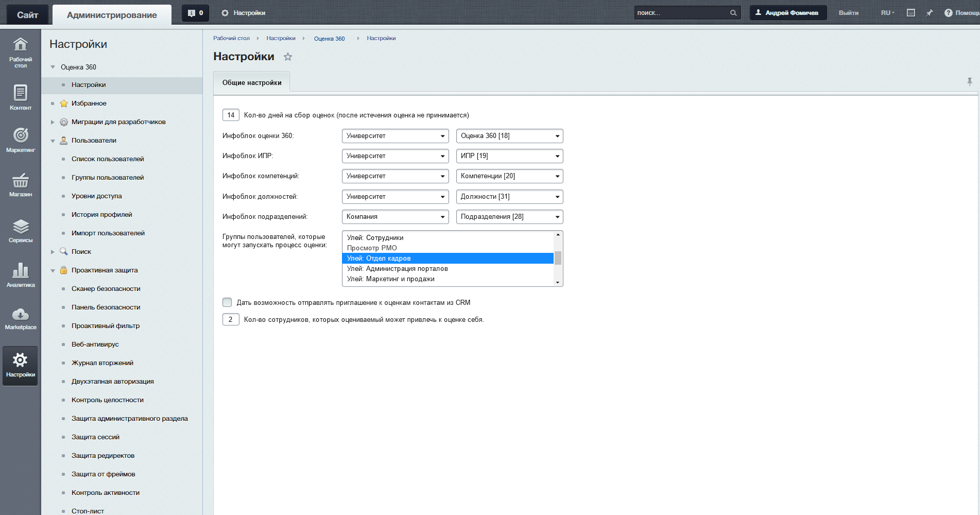
Task: Collapse the Проактивная защита node
Action: pyautogui.click(x=53, y=270)
